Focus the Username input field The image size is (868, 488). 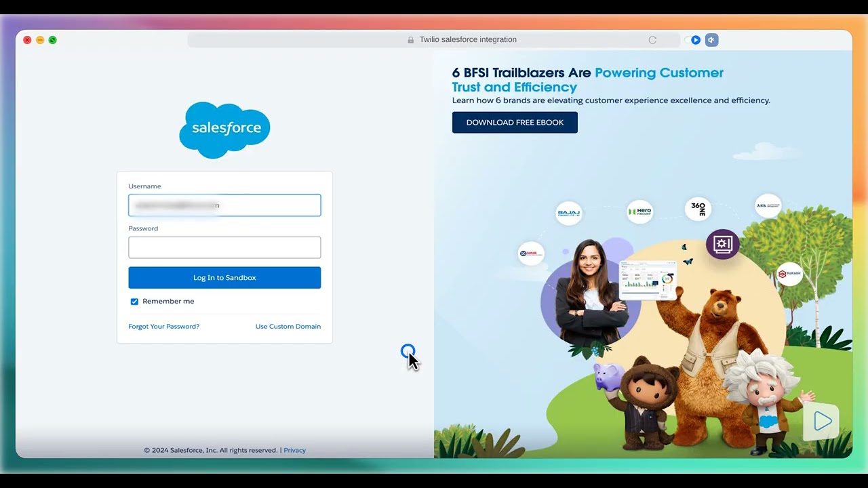click(x=224, y=205)
